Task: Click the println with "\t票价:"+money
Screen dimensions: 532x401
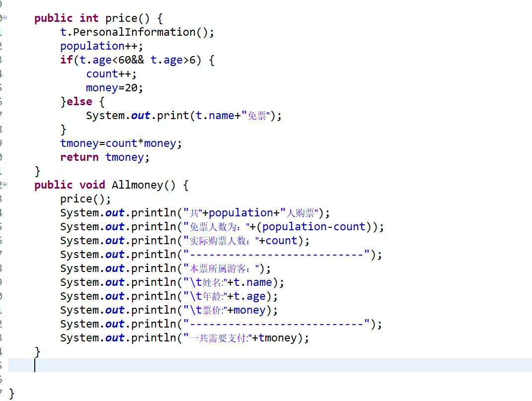Action: coord(168,310)
